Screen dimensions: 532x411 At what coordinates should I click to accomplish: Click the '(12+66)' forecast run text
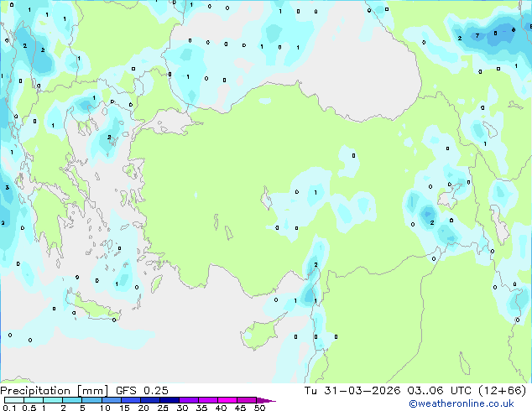pos(502,391)
